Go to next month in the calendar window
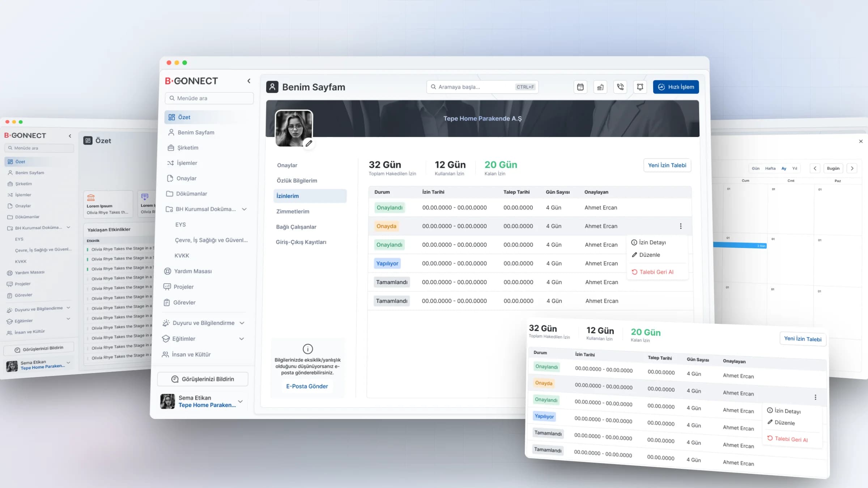 (x=852, y=168)
